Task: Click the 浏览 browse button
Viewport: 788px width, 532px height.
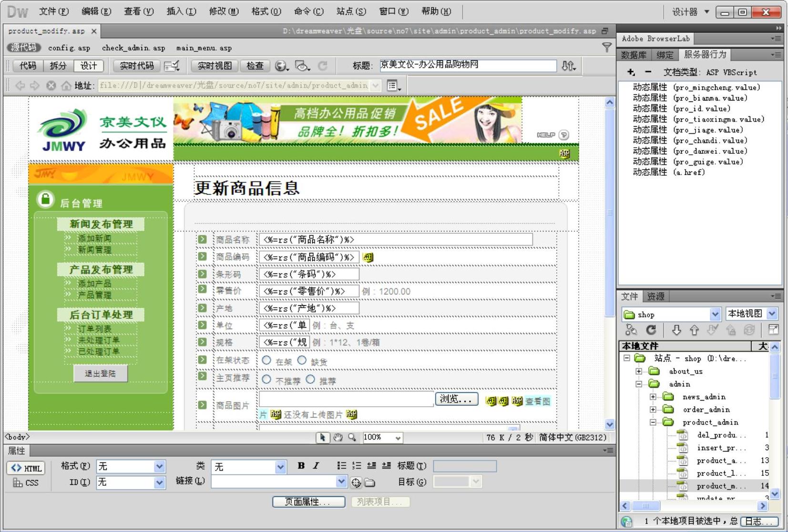Action: pyautogui.click(x=456, y=399)
